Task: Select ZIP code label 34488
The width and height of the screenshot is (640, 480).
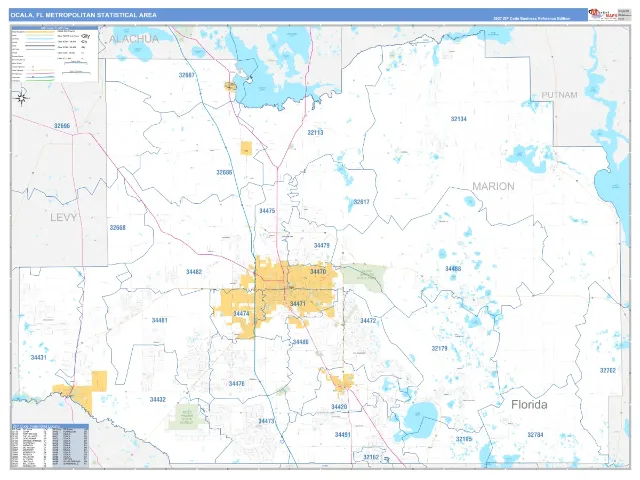Action: click(x=453, y=269)
